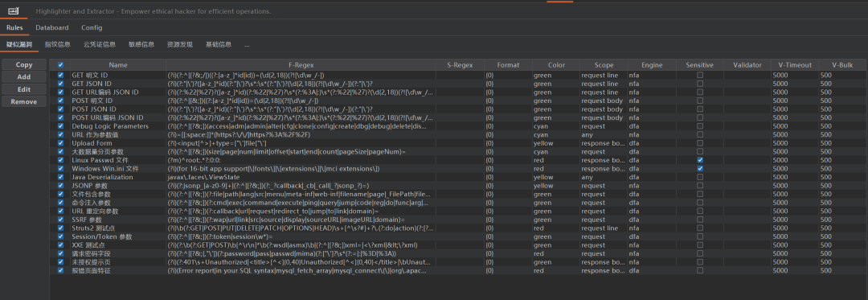
Task: Open the Databoard tab
Action: [52, 27]
